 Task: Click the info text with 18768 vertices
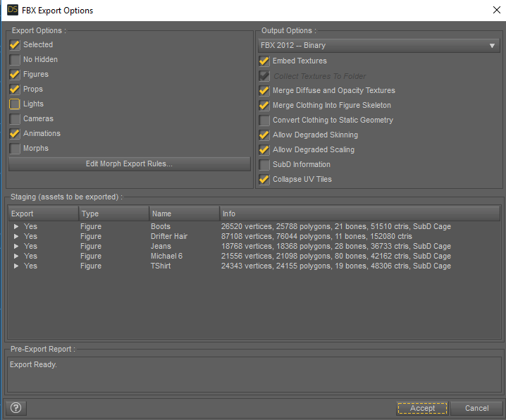point(336,246)
